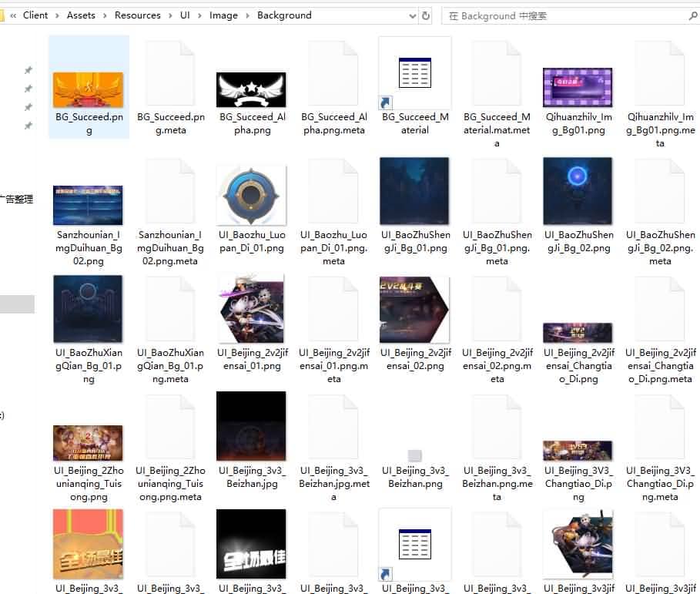This screenshot has height=594, width=700.
Task: Select the document icon of UI_Beijing_3v3_Beizhan.jpg.meta
Action: tap(333, 426)
